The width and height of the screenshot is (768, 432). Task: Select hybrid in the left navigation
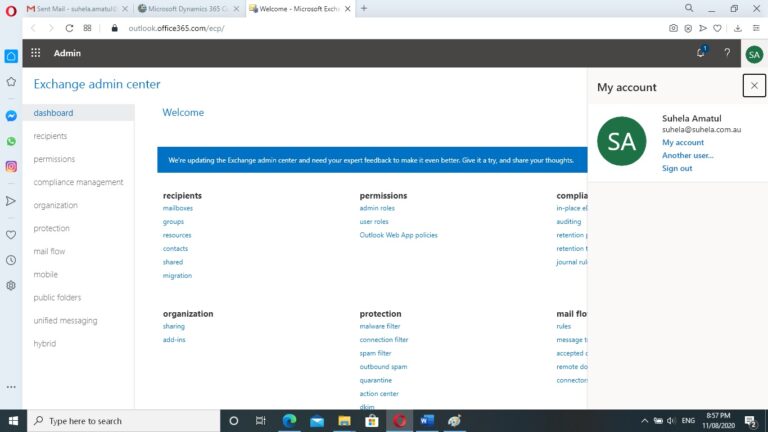(45, 343)
